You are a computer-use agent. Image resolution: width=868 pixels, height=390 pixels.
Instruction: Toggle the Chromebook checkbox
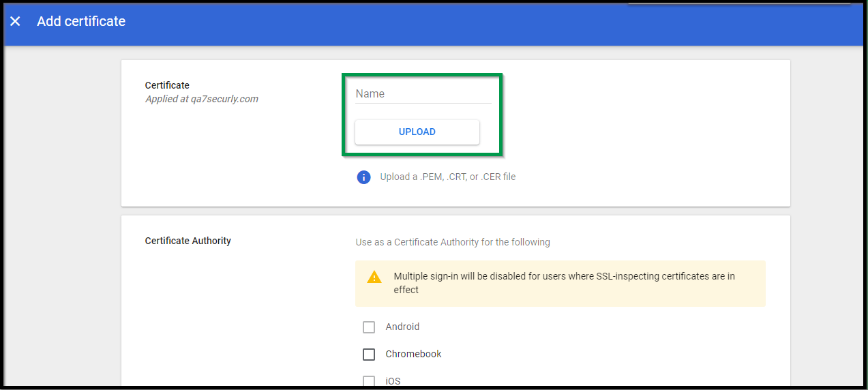(369, 355)
